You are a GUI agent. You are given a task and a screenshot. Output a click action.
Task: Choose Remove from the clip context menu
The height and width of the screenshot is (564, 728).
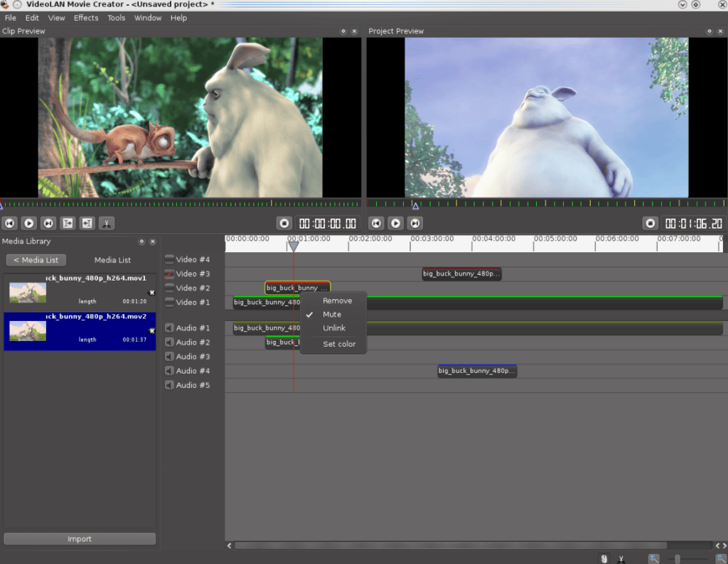333,300
